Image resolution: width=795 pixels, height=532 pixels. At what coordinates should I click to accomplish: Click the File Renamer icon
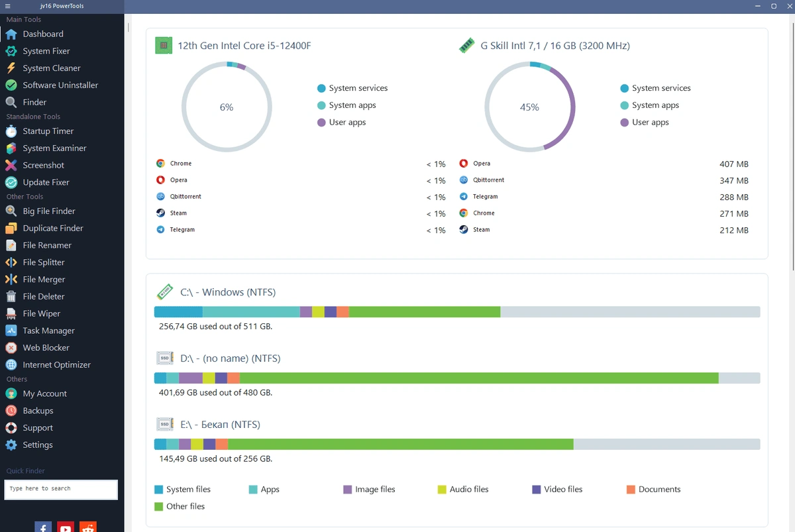(11, 245)
